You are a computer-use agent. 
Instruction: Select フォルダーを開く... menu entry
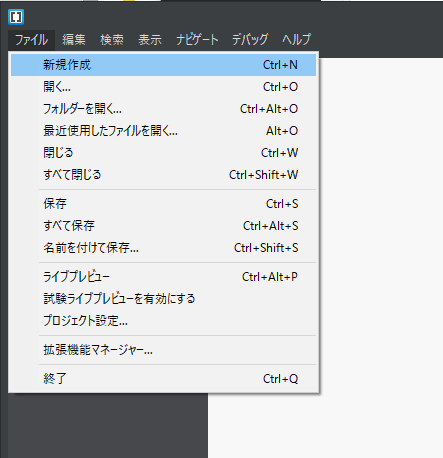pos(163,109)
